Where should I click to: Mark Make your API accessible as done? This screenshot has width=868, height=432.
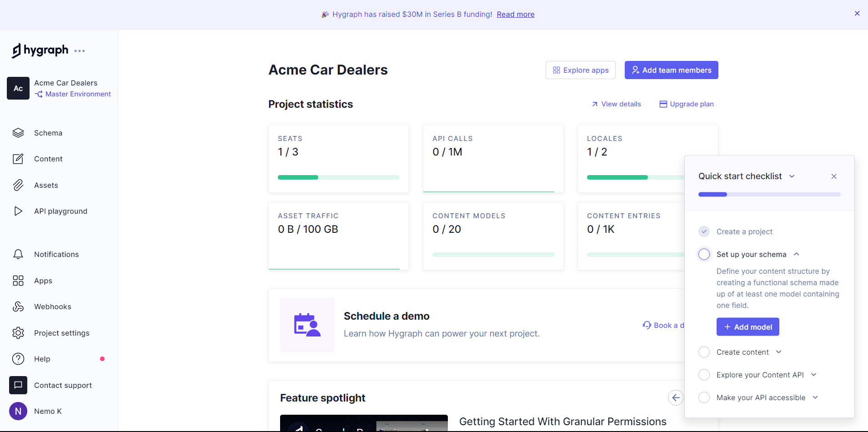tap(704, 397)
